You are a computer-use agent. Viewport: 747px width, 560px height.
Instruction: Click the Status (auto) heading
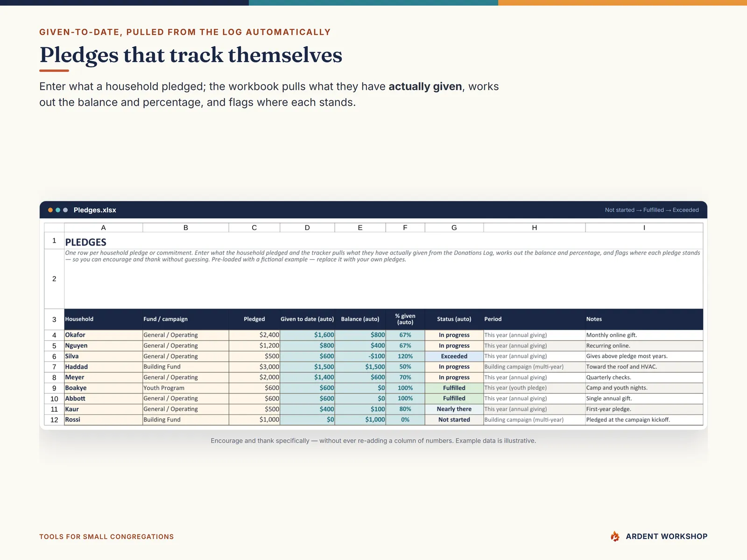pyautogui.click(x=454, y=319)
